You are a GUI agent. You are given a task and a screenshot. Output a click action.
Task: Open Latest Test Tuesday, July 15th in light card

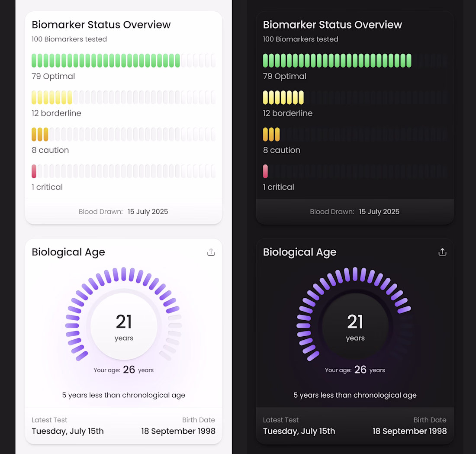(x=68, y=431)
